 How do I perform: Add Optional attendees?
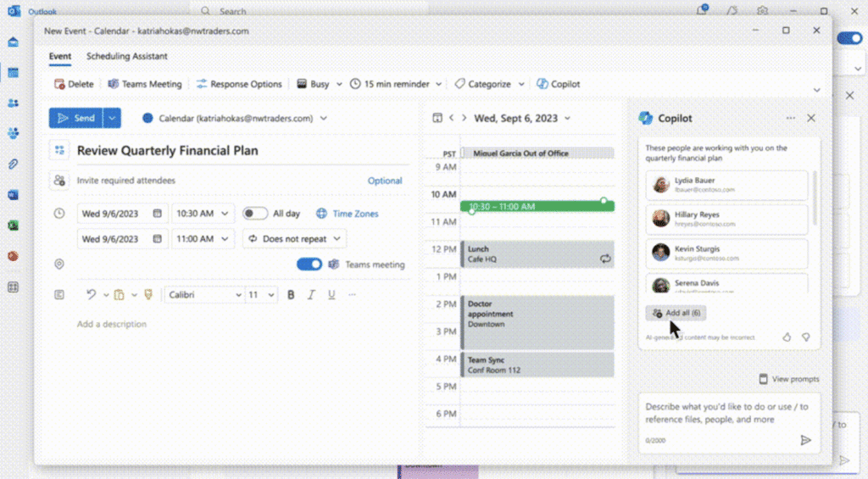(x=385, y=181)
